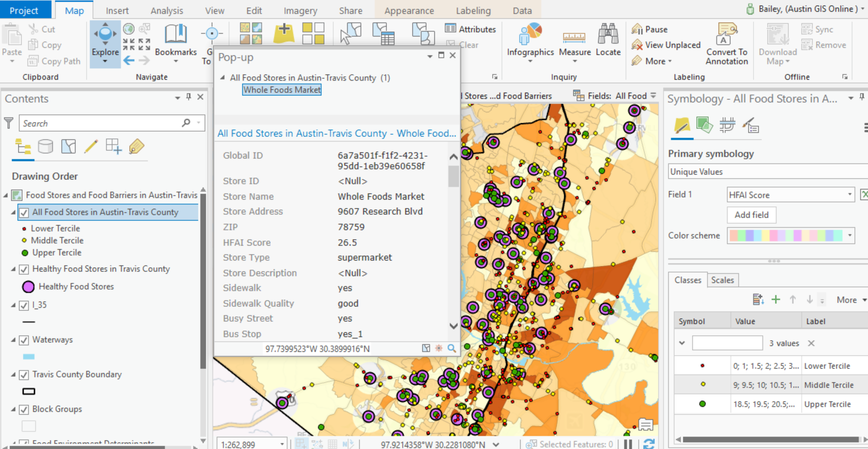Open Vary symbology by attribute tab
Viewport: 868px width, 449px height.
coord(705,126)
